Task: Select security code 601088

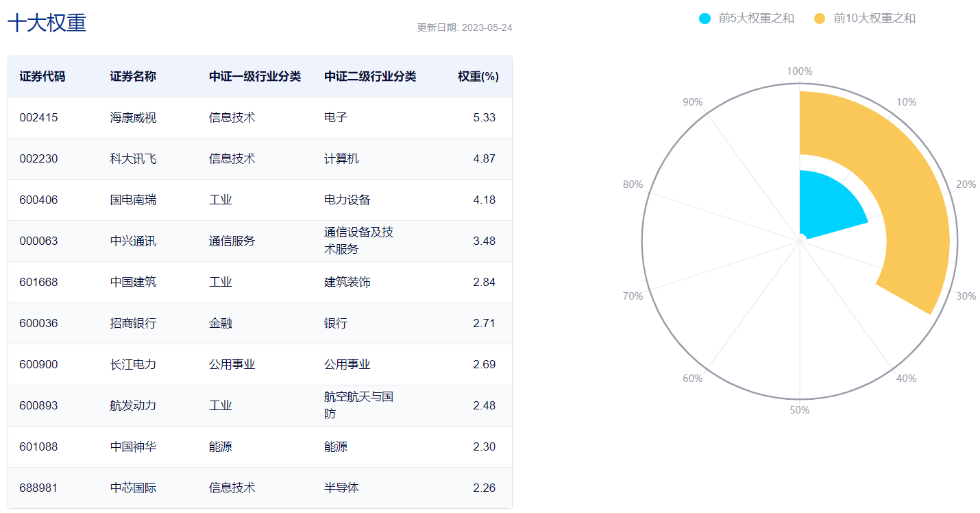Action: [x=38, y=447]
